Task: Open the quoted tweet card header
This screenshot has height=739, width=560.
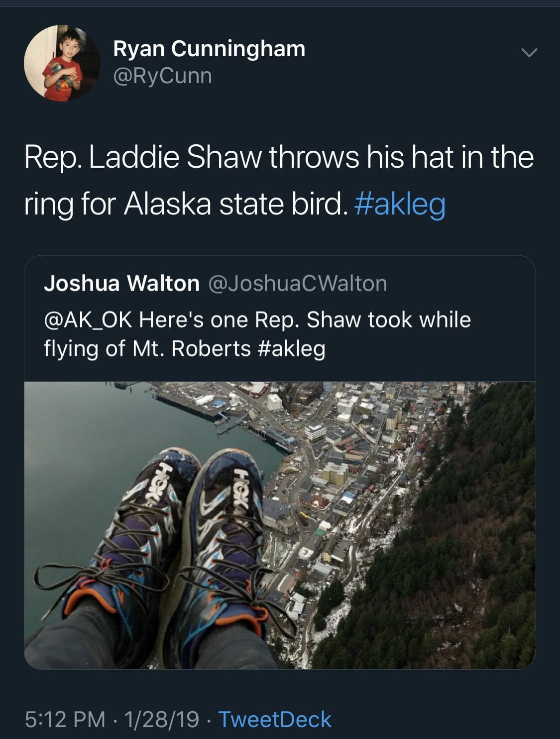Action: tap(216, 283)
